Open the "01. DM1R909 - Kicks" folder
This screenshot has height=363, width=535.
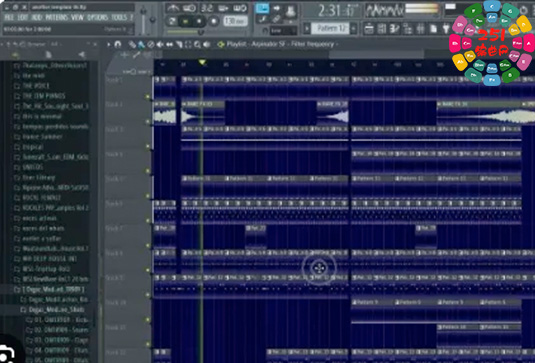coord(57,320)
